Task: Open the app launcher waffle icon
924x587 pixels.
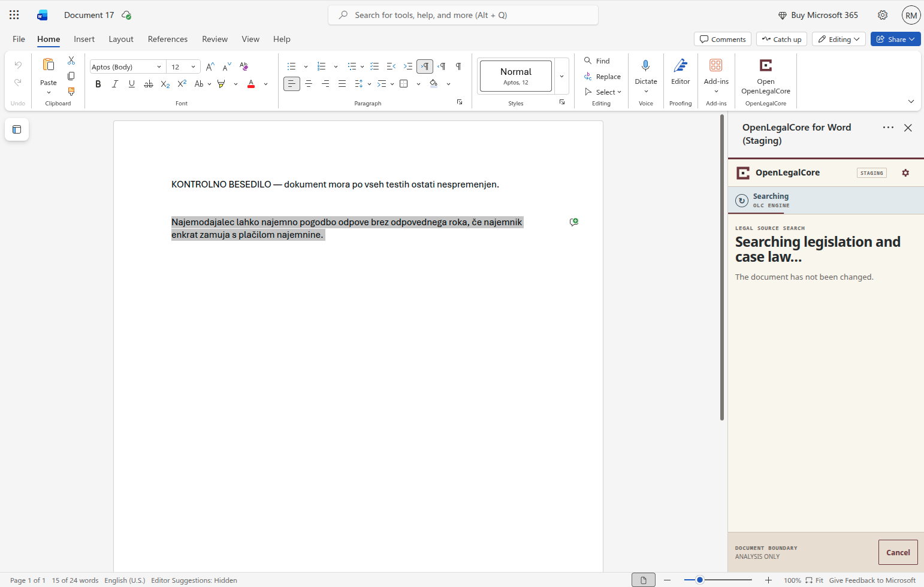Action: (x=14, y=15)
